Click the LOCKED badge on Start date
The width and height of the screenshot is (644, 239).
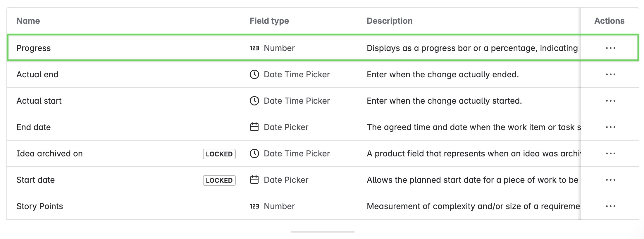tap(219, 180)
